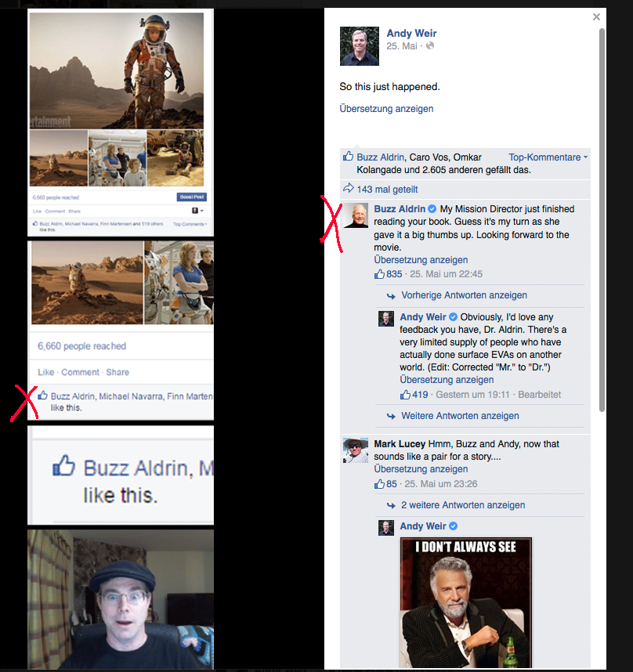Open the small profile dropdown below Boost Post
Image resolution: width=633 pixels, height=672 pixels.
[x=197, y=211]
